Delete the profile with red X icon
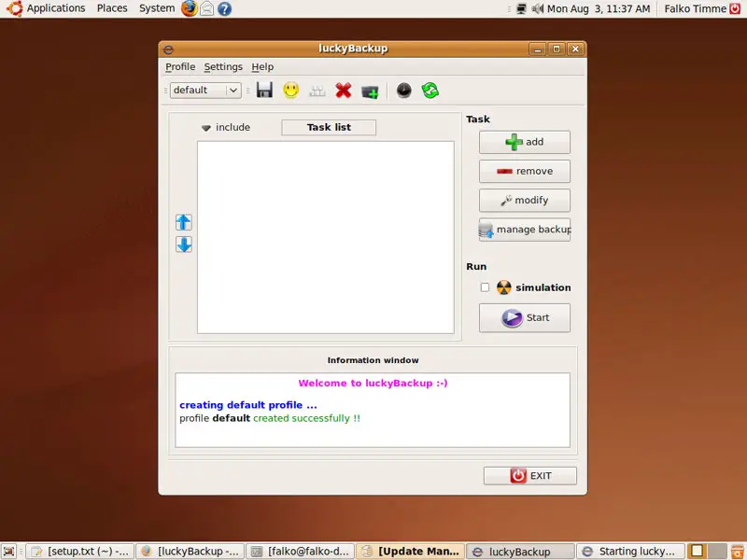The image size is (747, 560). pyautogui.click(x=343, y=90)
